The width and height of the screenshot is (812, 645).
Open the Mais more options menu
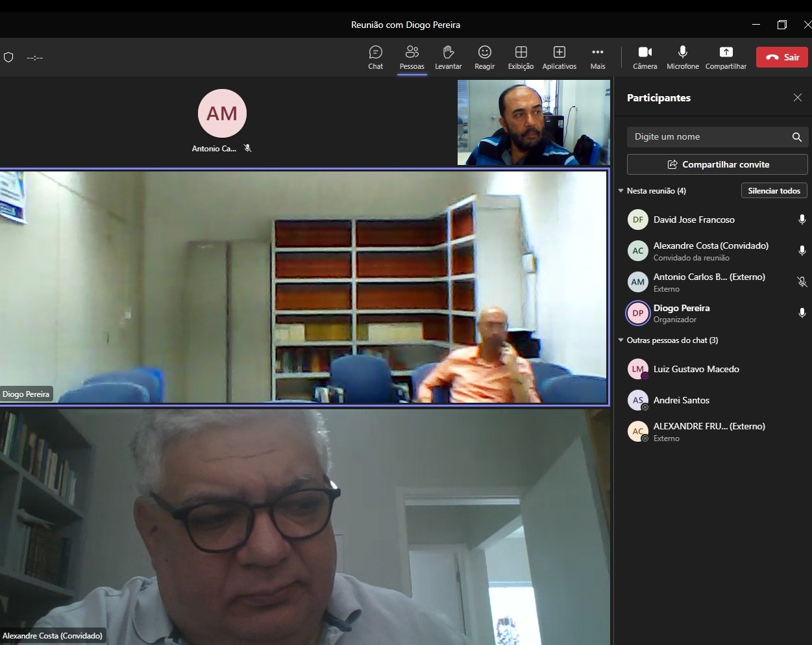(597, 57)
